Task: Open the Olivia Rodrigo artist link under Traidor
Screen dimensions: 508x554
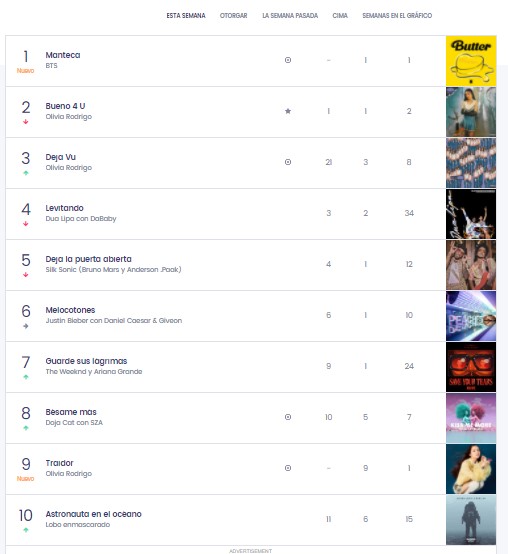Action: coord(69,473)
